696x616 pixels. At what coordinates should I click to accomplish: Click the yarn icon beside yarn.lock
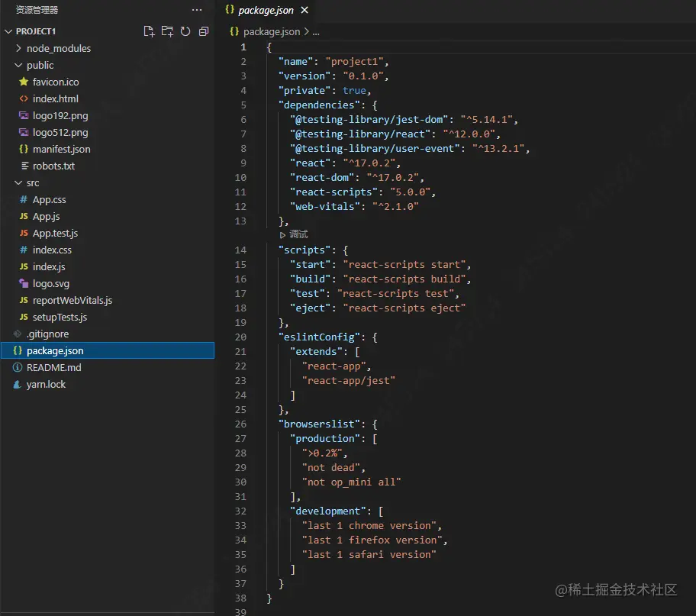(x=18, y=384)
